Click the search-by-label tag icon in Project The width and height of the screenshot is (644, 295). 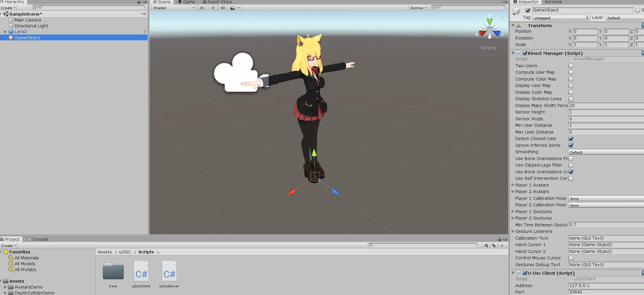tap(494, 245)
